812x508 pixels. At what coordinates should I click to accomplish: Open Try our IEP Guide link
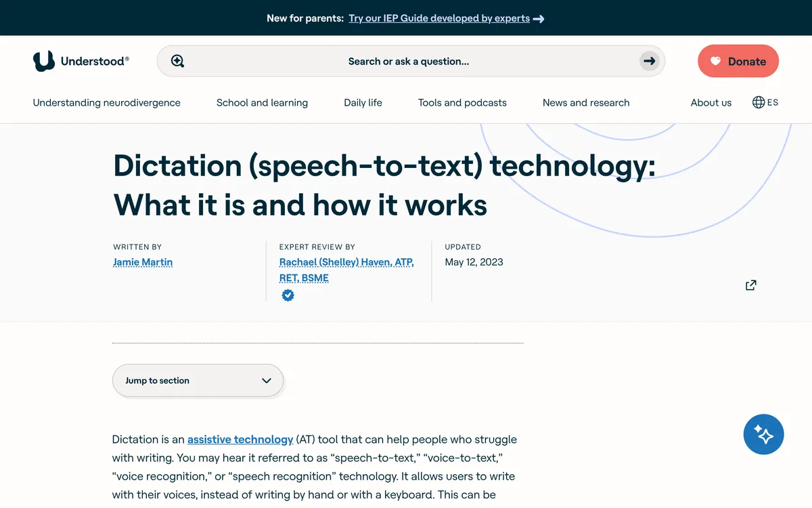click(x=439, y=18)
